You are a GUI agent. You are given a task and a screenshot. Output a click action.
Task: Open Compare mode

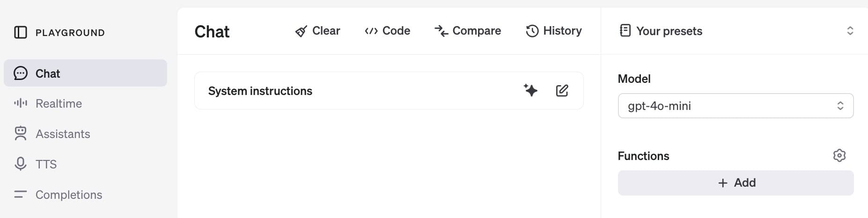tap(468, 31)
